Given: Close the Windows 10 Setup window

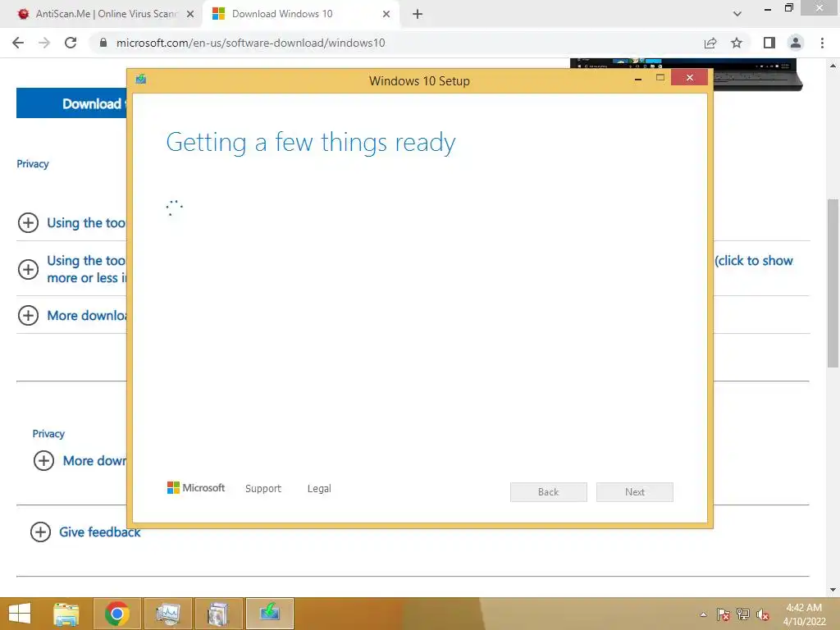Looking at the screenshot, I should coord(689,78).
